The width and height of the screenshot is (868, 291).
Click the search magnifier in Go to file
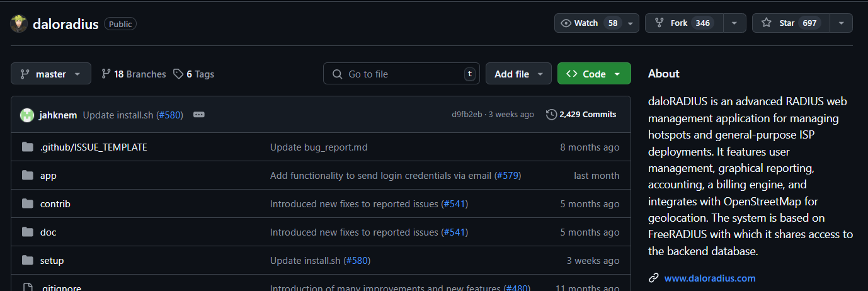[337, 74]
